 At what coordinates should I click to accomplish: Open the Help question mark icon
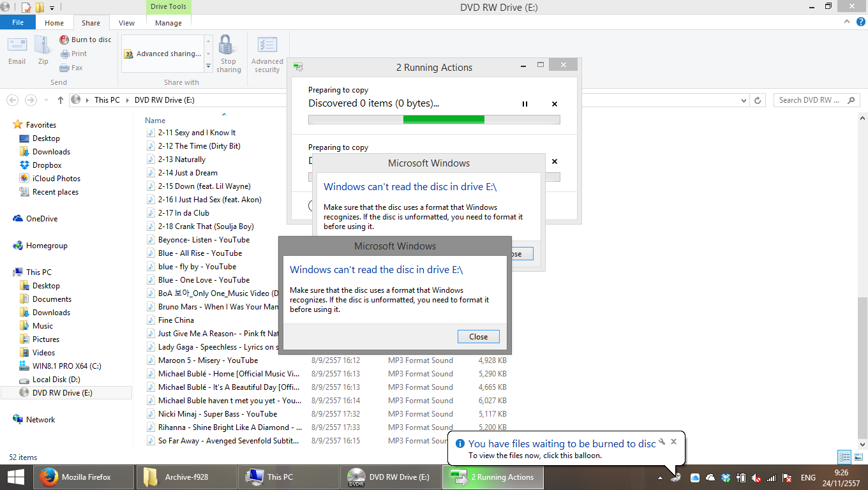point(862,22)
